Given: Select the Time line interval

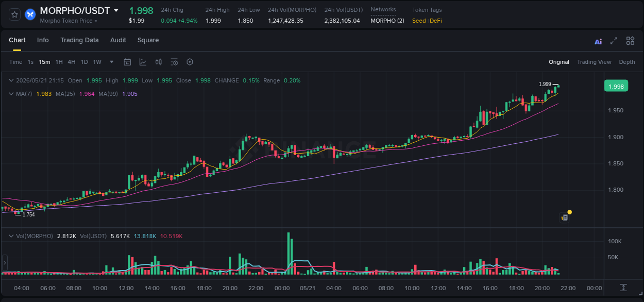Looking at the screenshot, I should 16,62.
